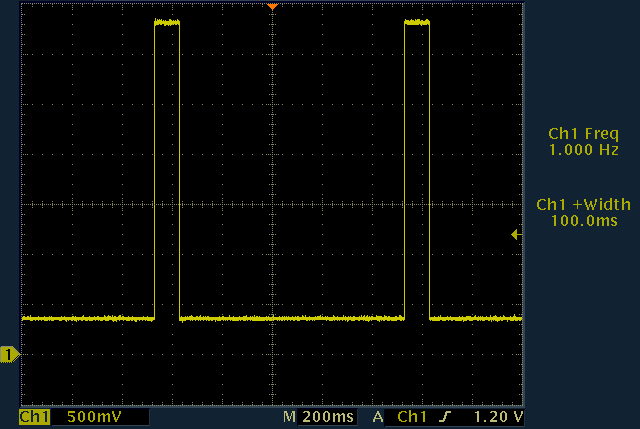
Task: Click the orange trigger position marker
Action: click(x=272, y=7)
